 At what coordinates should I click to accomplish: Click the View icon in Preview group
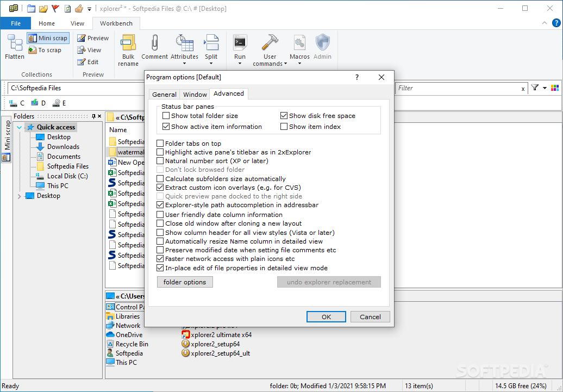click(x=82, y=50)
